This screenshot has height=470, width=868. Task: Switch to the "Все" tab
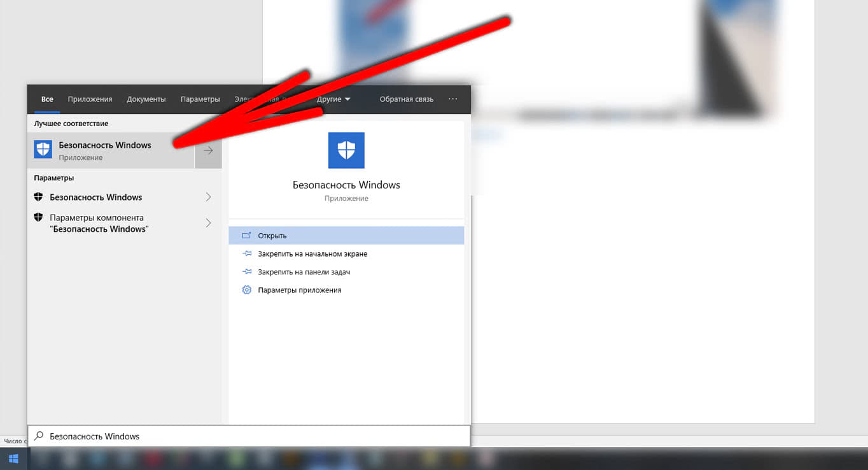tap(47, 99)
